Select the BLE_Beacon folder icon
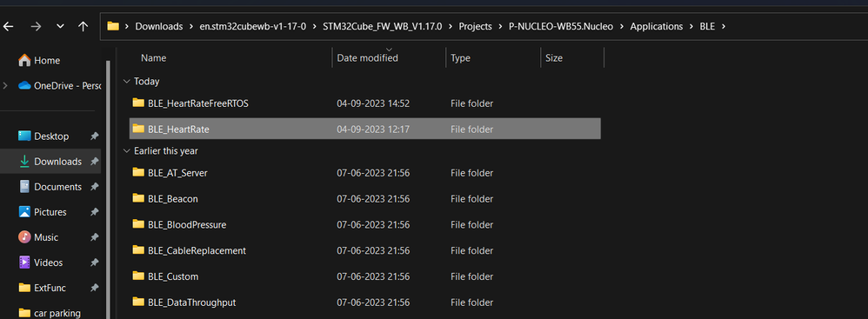 pyautogui.click(x=138, y=198)
